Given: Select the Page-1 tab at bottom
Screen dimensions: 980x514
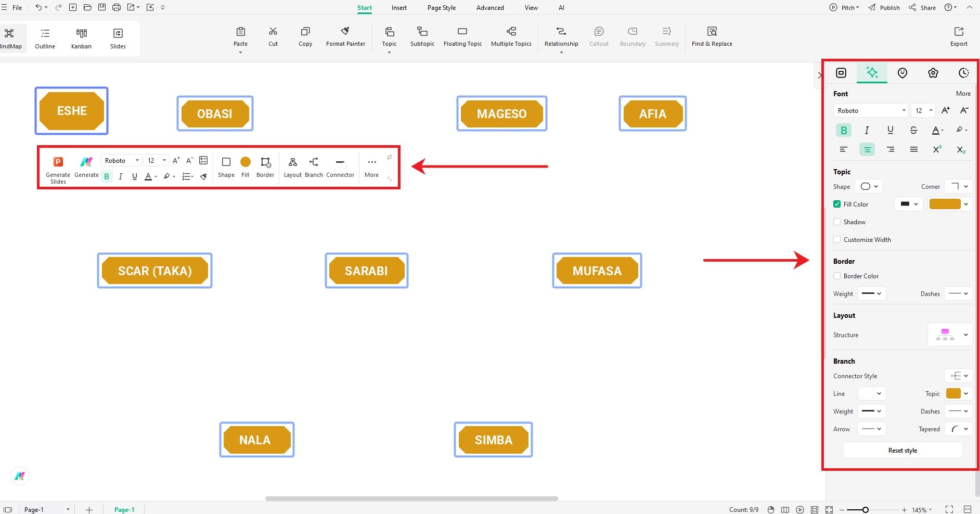Looking at the screenshot, I should point(124,510).
